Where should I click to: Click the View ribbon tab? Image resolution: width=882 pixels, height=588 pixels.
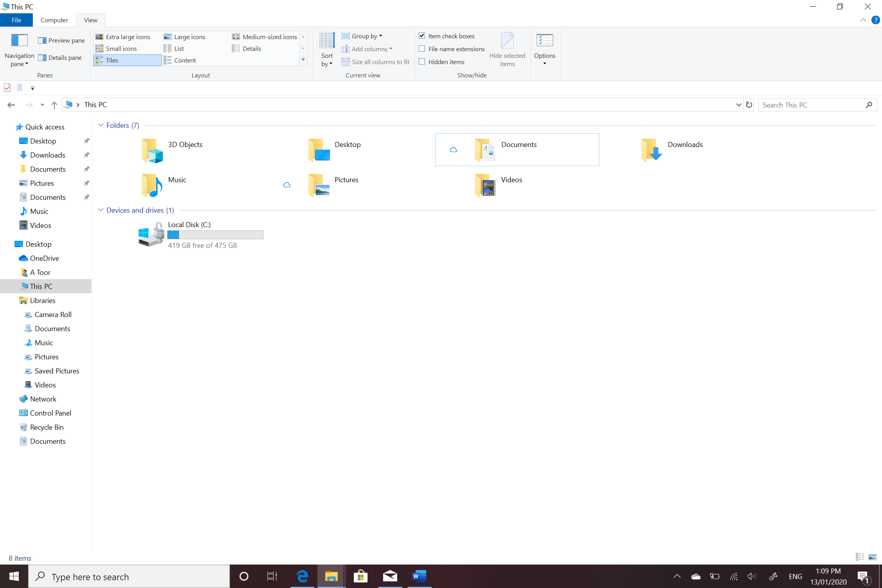(x=89, y=20)
